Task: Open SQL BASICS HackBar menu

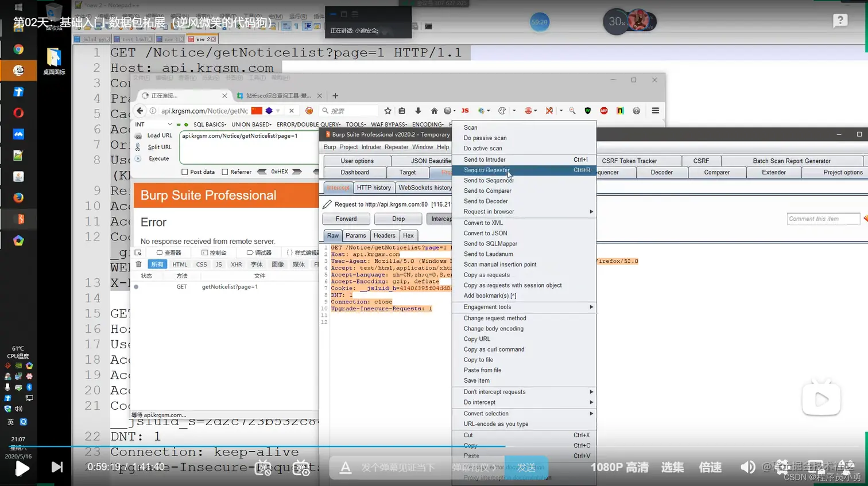Action: tap(210, 124)
